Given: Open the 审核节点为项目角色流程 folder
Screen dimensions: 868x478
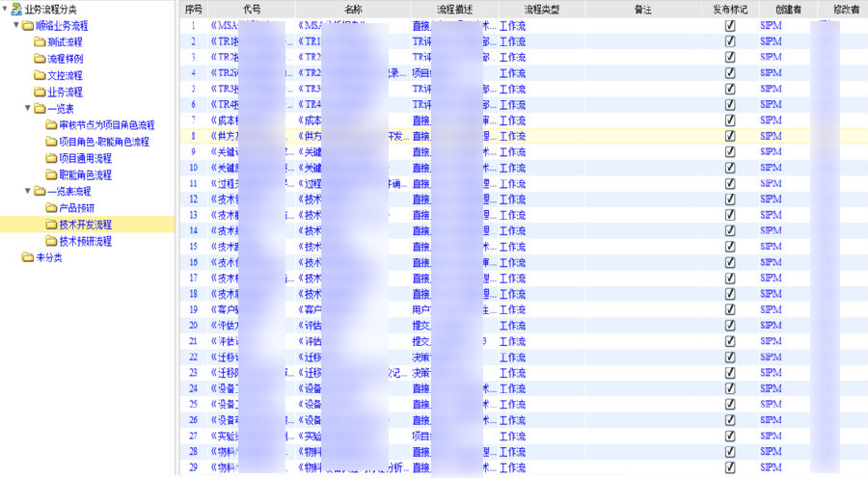Looking at the screenshot, I should 107,125.
